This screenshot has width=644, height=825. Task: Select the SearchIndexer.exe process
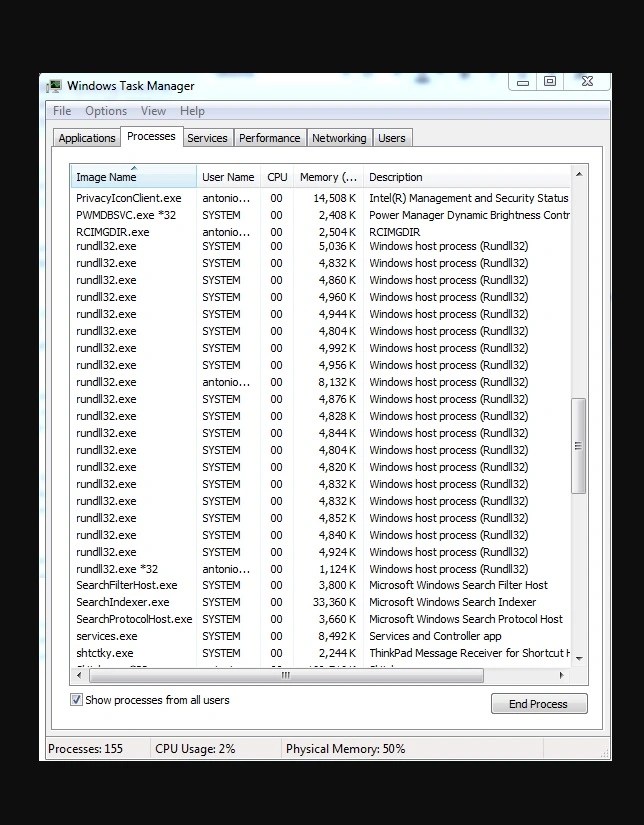click(321, 602)
